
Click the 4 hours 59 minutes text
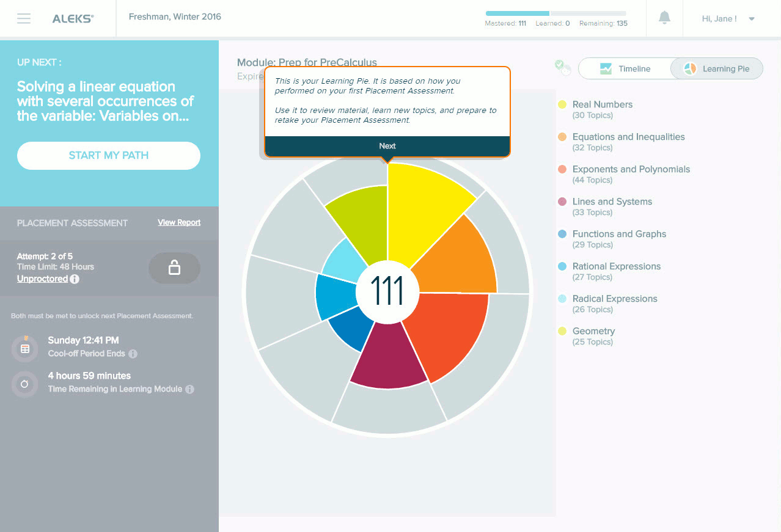[x=89, y=376]
